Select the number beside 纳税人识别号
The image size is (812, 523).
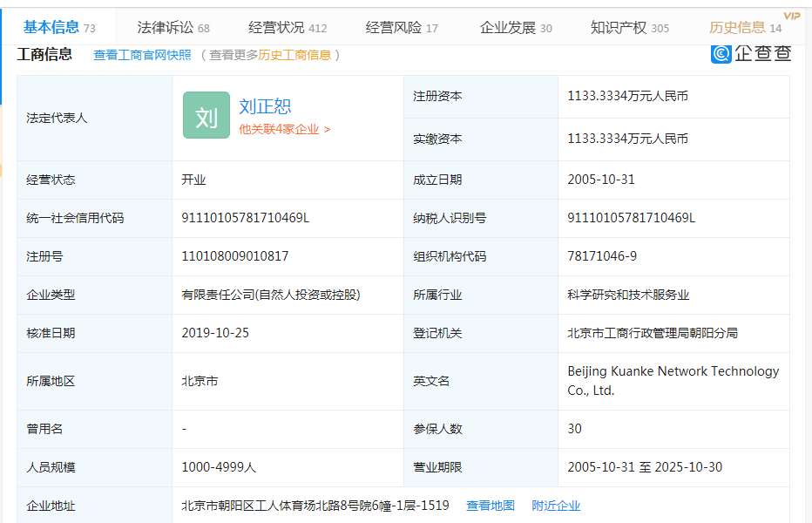click(x=632, y=218)
